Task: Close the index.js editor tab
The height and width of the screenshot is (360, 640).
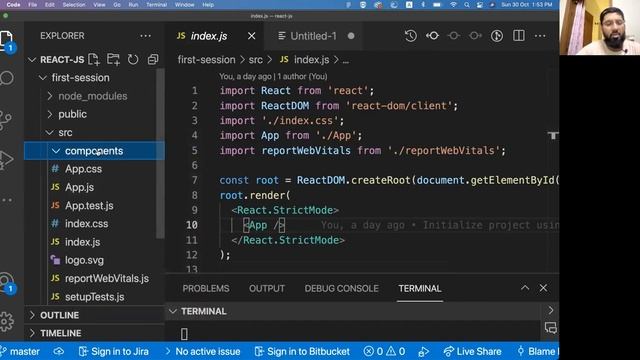Action: coord(251,36)
